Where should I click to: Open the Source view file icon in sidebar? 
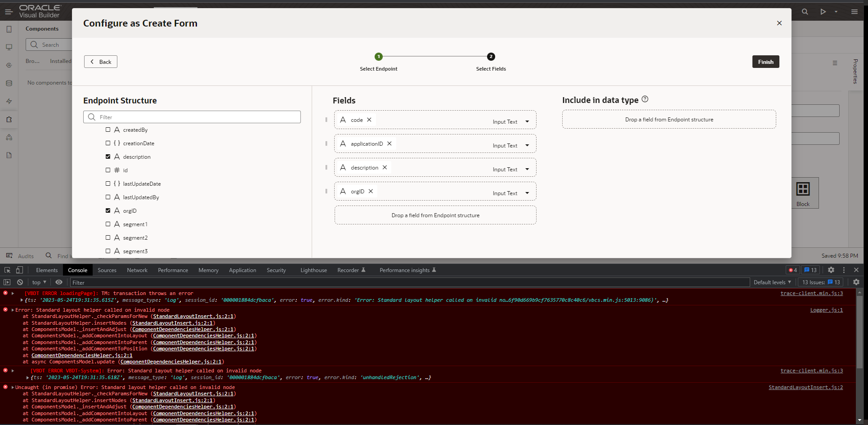(9, 155)
